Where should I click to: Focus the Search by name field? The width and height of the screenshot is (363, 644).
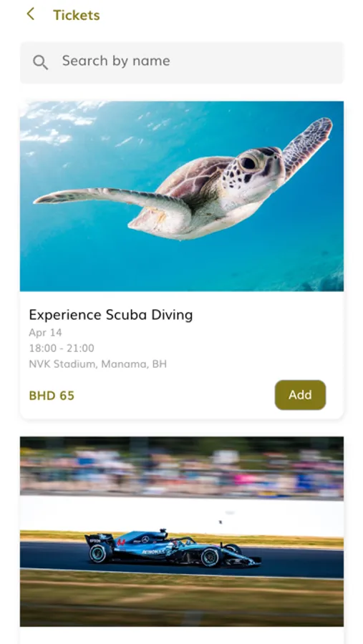click(x=181, y=62)
